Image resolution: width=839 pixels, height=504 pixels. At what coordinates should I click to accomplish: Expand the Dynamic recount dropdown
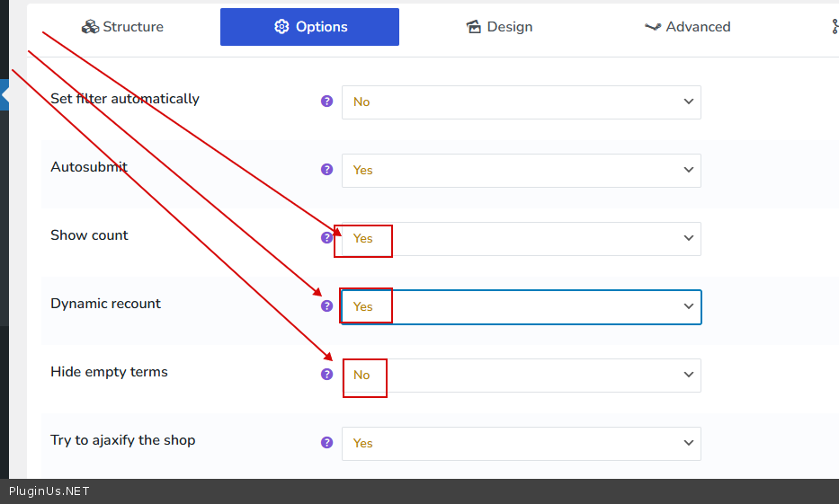tap(521, 307)
